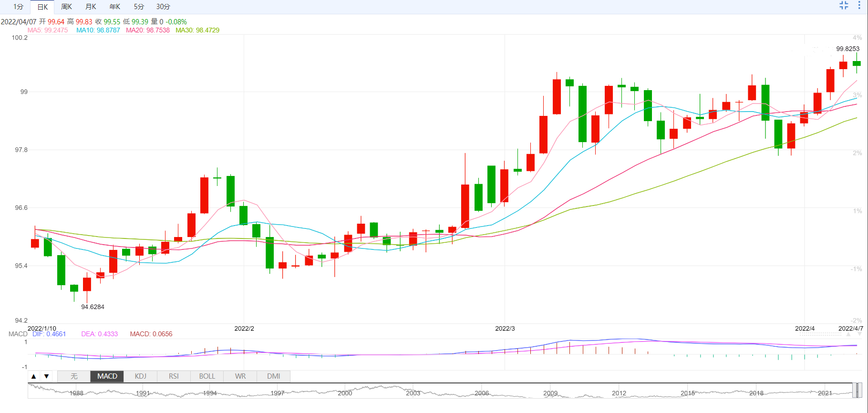Click the 100.2 price axis label
The width and height of the screenshot is (868, 413).
click(20, 38)
